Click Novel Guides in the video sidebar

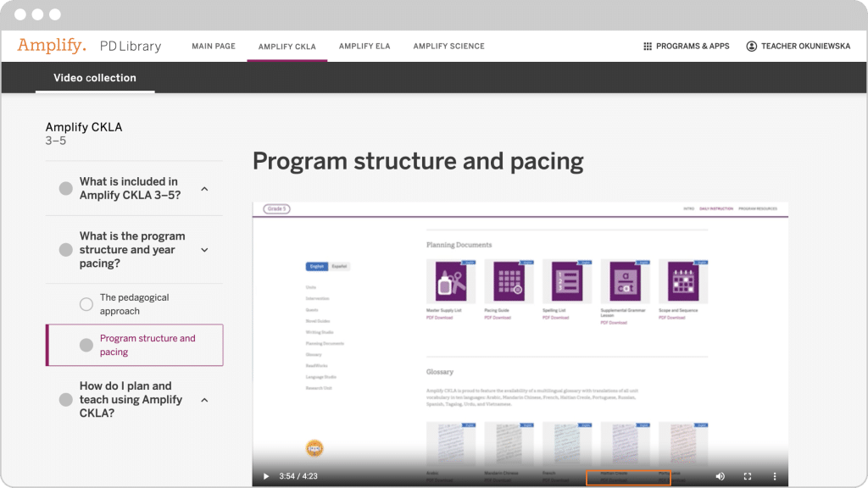pyautogui.click(x=318, y=321)
